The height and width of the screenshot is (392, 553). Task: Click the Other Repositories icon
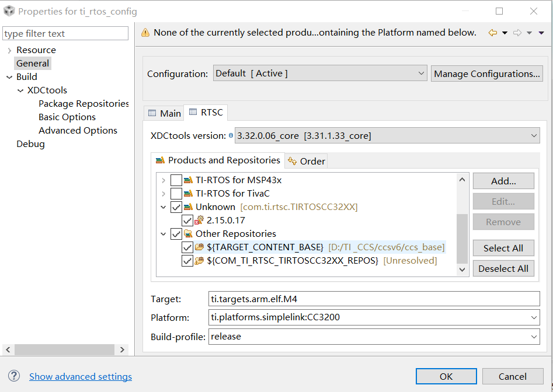tap(188, 234)
